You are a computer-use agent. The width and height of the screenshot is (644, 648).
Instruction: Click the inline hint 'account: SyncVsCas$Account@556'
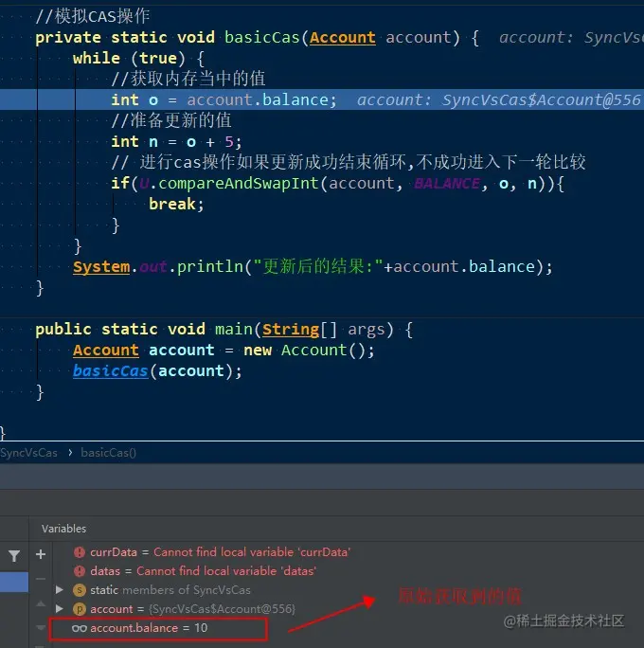(x=498, y=99)
